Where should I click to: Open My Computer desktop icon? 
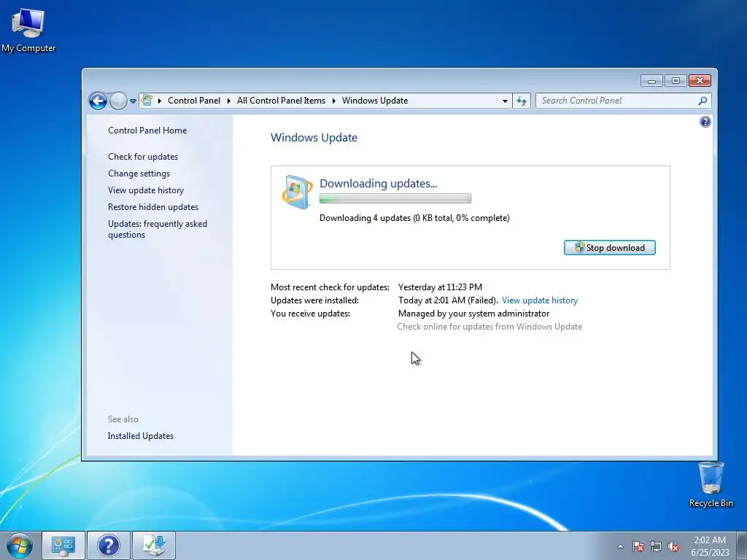(x=28, y=29)
